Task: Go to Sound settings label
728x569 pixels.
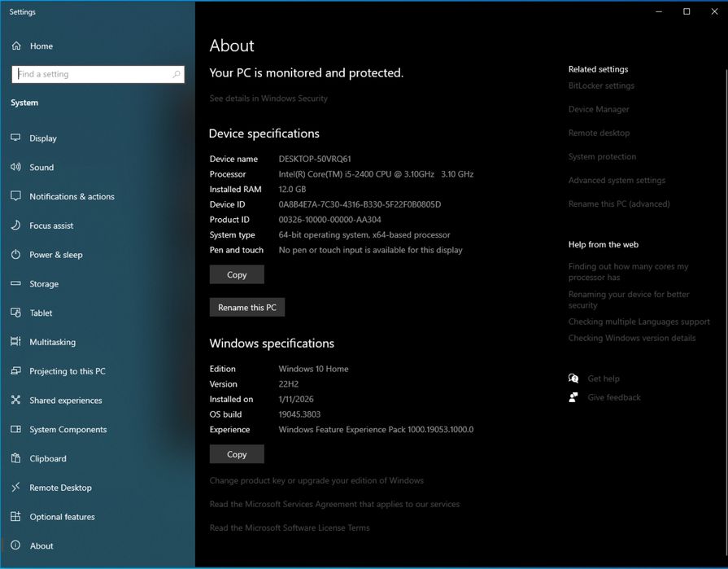Action: pos(41,167)
